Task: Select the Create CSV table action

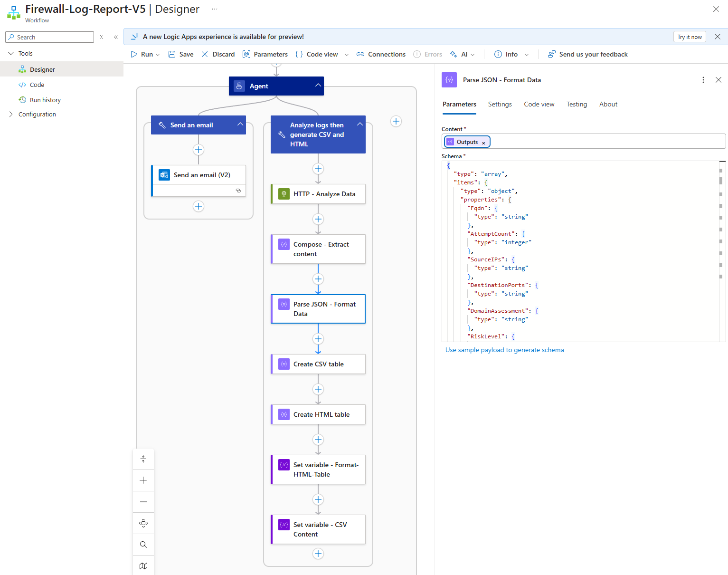Action: [318, 364]
